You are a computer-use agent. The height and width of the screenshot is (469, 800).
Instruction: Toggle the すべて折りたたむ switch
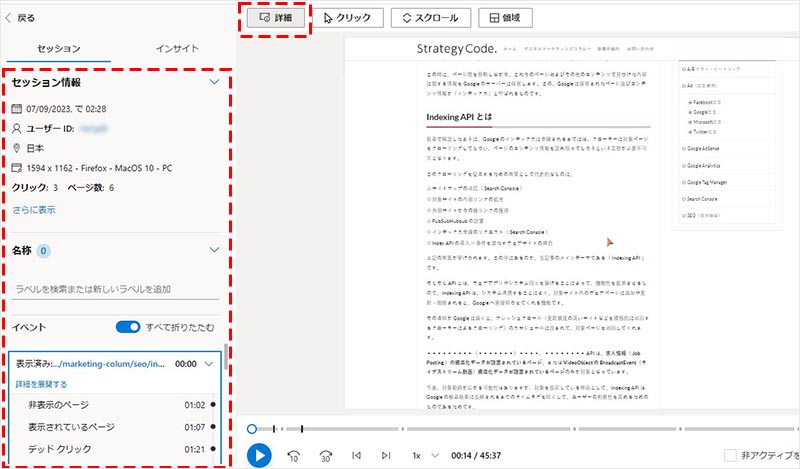[x=127, y=326]
